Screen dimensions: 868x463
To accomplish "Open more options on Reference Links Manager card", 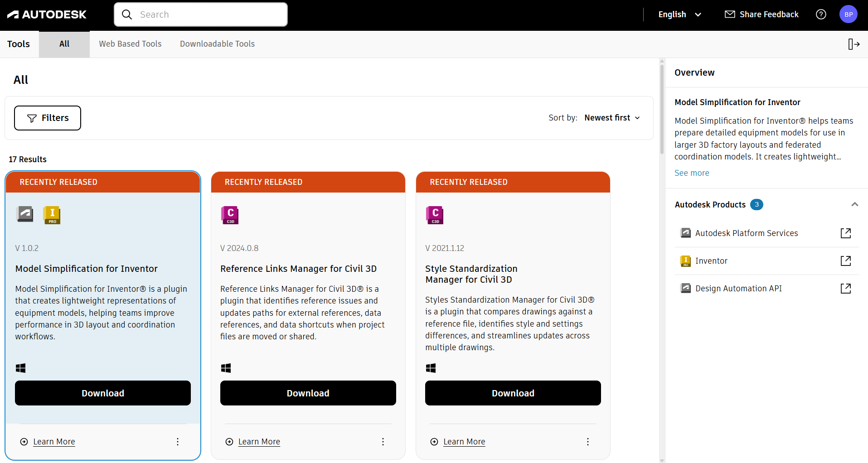I will click(383, 442).
